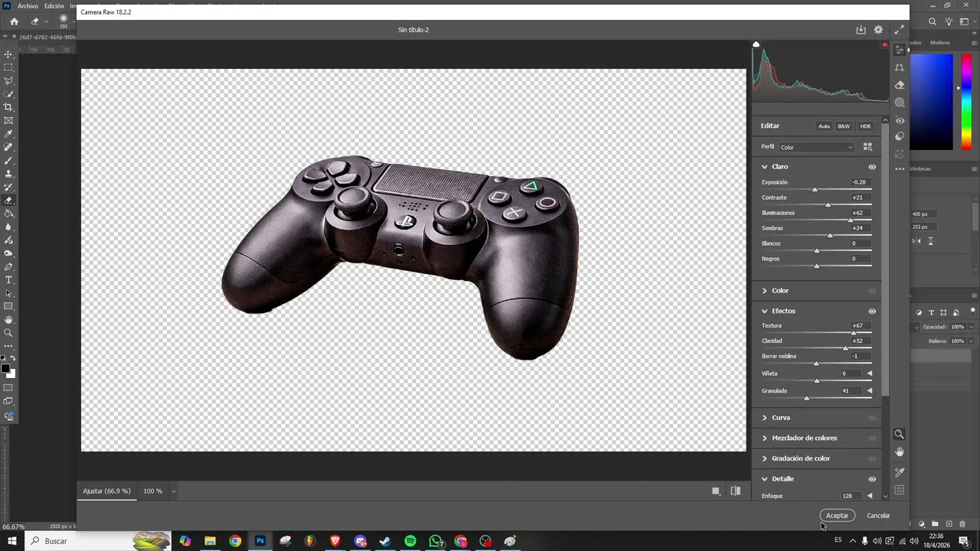Image resolution: width=980 pixels, height=551 pixels.
Task: Click the B&W button
Action: (x=844, y=126)
